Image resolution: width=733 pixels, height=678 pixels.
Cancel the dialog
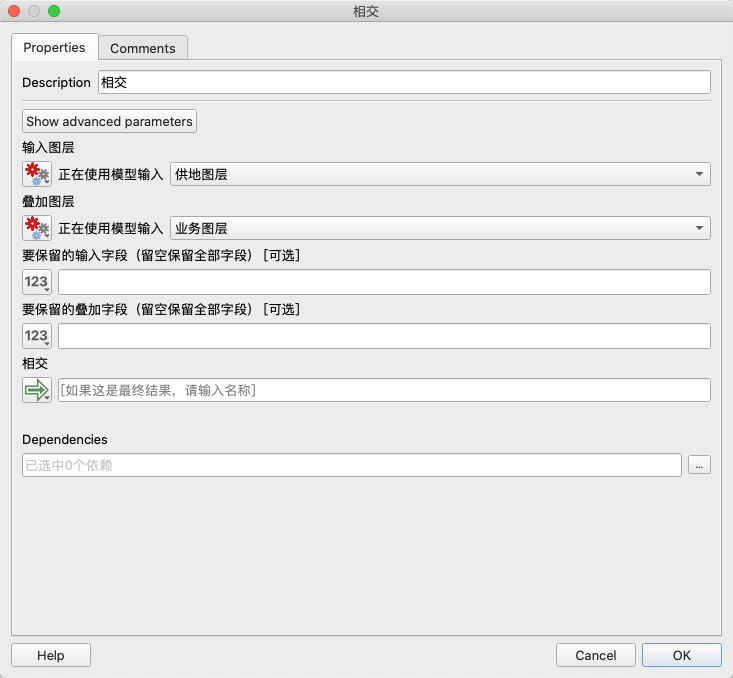pyautogui.click(x=596, y=655)
